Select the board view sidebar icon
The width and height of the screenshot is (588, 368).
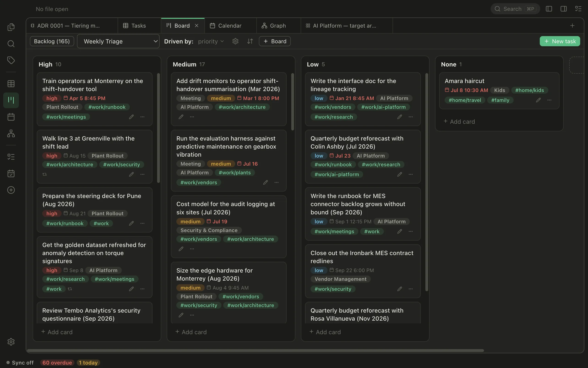11,100
